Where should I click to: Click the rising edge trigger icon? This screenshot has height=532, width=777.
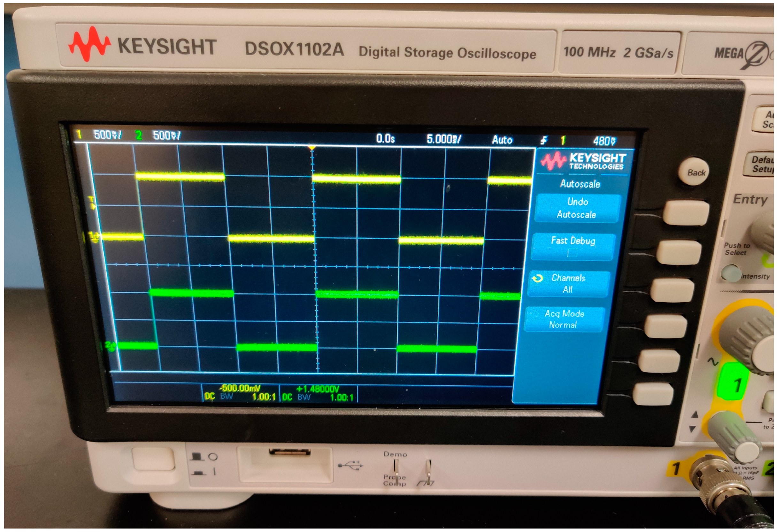(544, 141)
